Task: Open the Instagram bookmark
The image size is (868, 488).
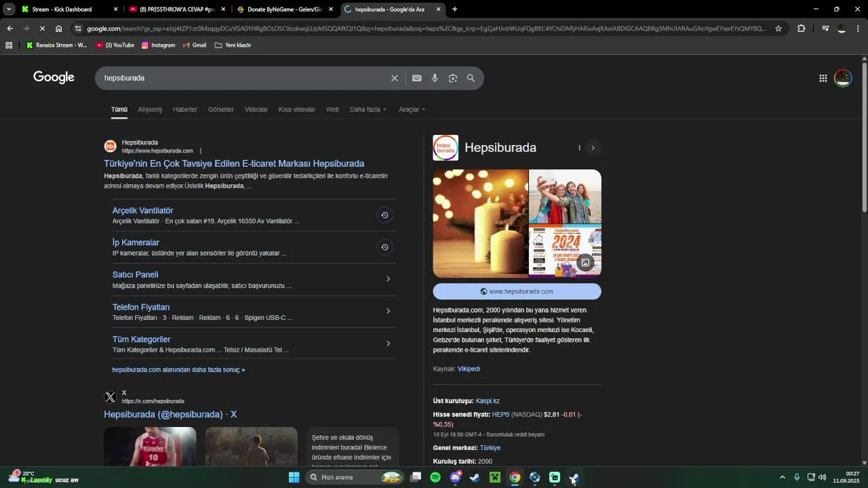Action: (x=158, y=45)
